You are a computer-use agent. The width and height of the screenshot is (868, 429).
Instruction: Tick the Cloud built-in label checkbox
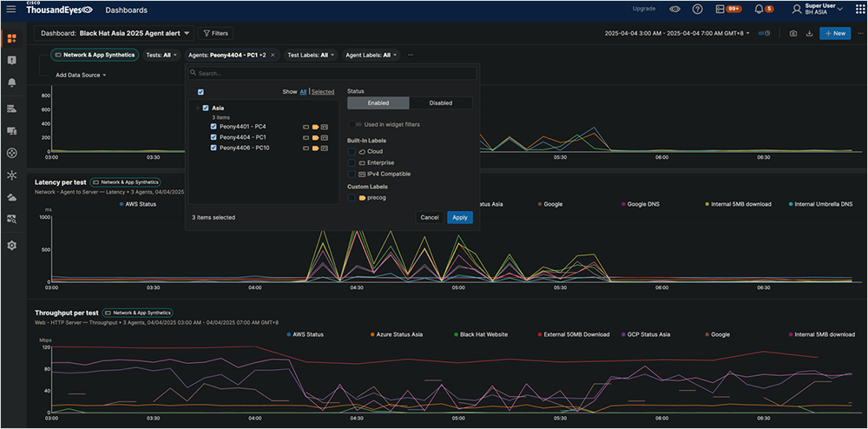[x=352, y=151]
